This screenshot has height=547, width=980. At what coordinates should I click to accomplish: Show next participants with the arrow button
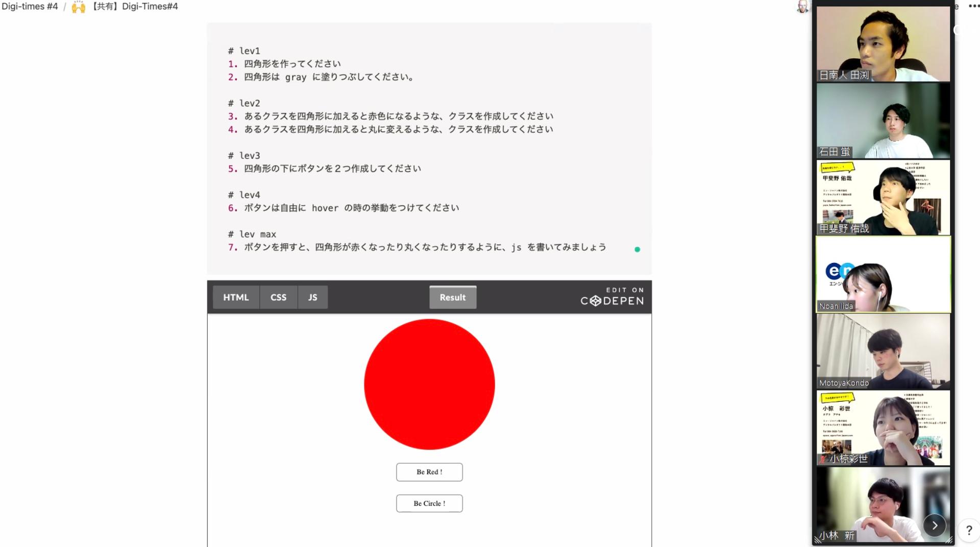[x=935, y=525]
